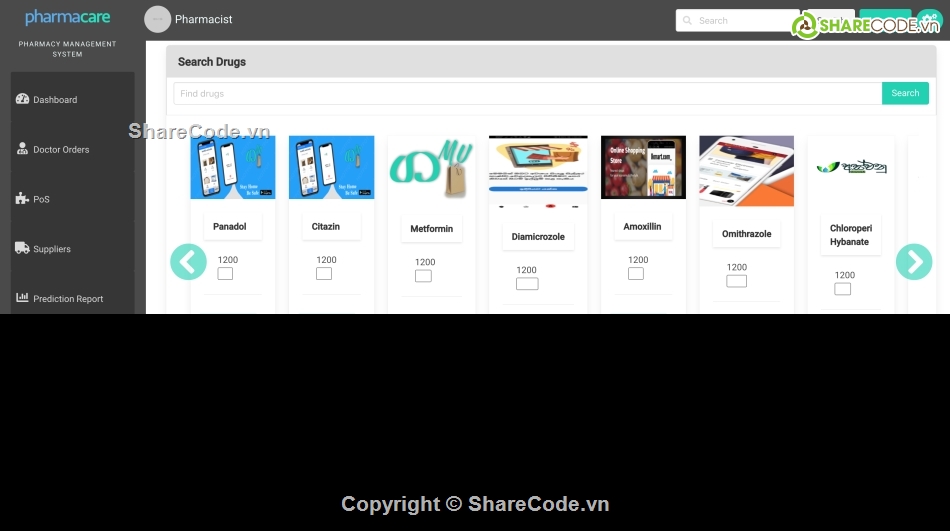Click the Doctor Orders person icon
Image resolution: width=950 pixels, height=531 pixels.
click(22, 149)
